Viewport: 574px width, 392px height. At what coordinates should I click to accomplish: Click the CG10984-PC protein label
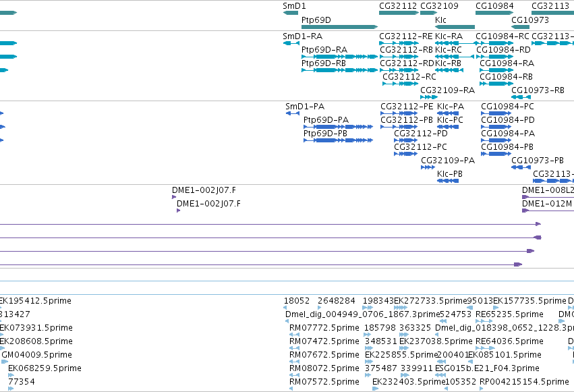pos(507,107)
